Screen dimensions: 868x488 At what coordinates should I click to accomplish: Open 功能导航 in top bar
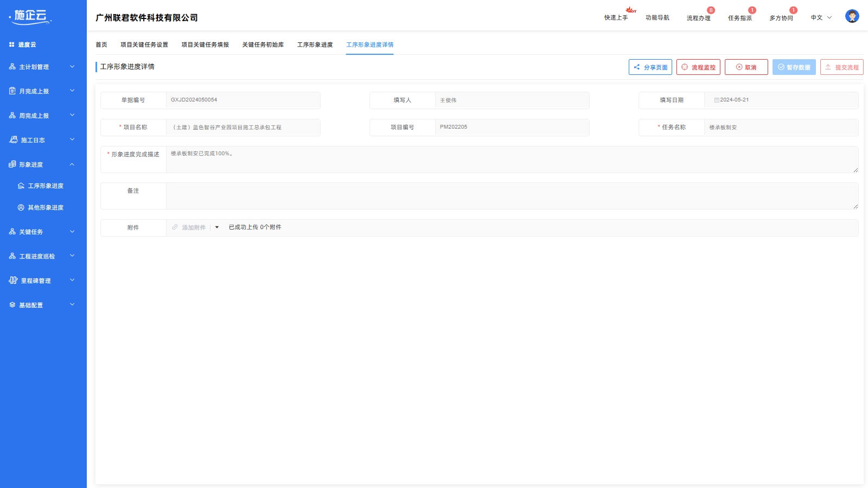[658, 18]
